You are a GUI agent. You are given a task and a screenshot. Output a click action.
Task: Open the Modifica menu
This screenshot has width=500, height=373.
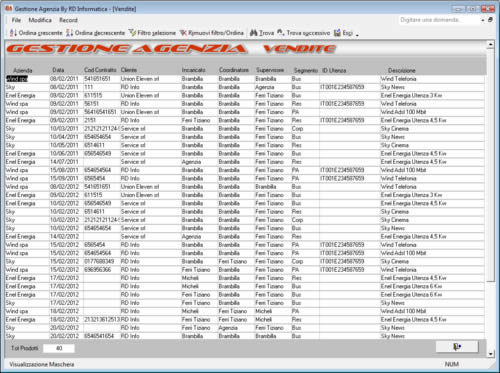click(40, 20)
